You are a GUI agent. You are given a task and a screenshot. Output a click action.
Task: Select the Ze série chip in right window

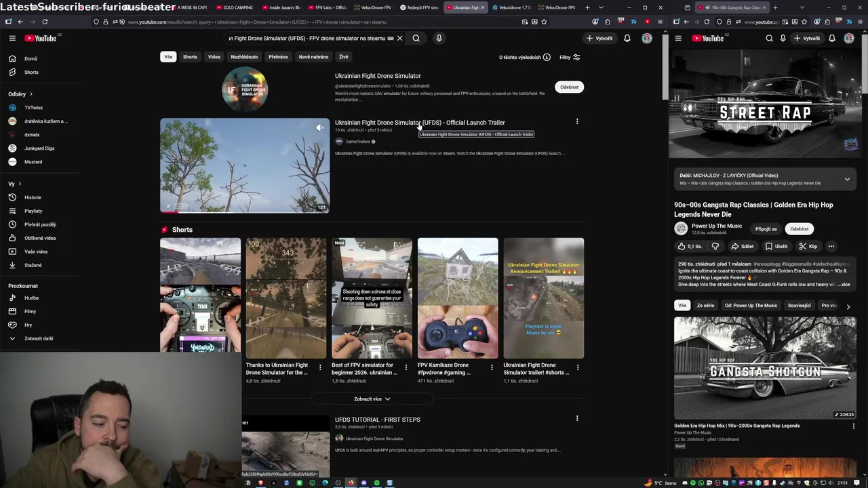point(705,305)
